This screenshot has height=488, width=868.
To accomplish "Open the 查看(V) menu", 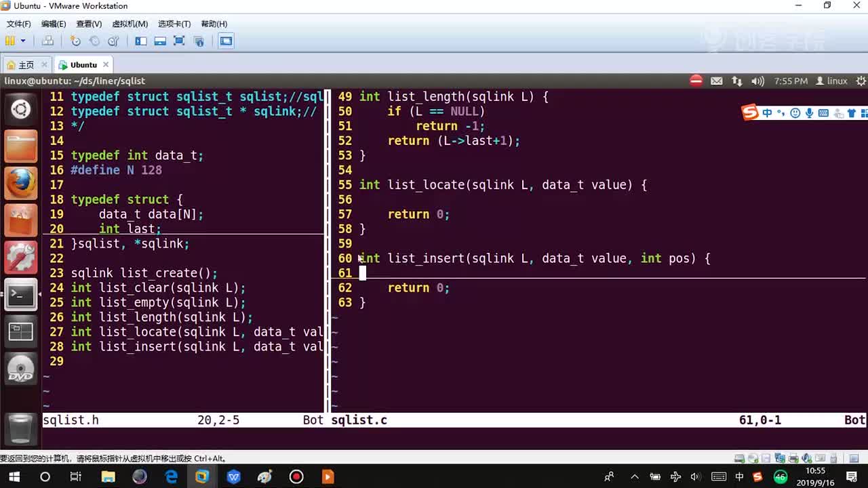I will pos(89,24).
